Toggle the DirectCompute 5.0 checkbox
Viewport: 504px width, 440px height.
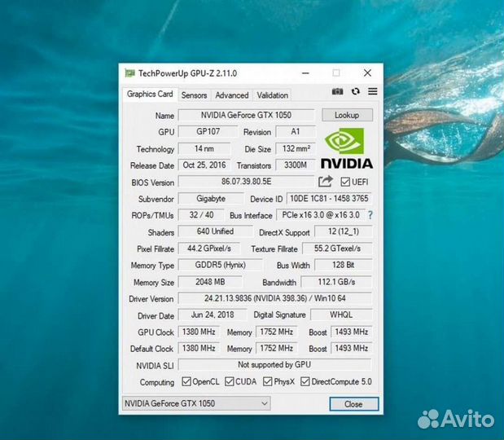click(x=305, y=381)
